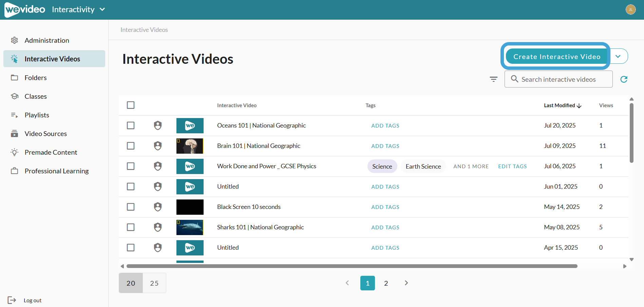Screen dimensions: 644x307
Task: Click the WeVideo logo
Action: [25, 9]
